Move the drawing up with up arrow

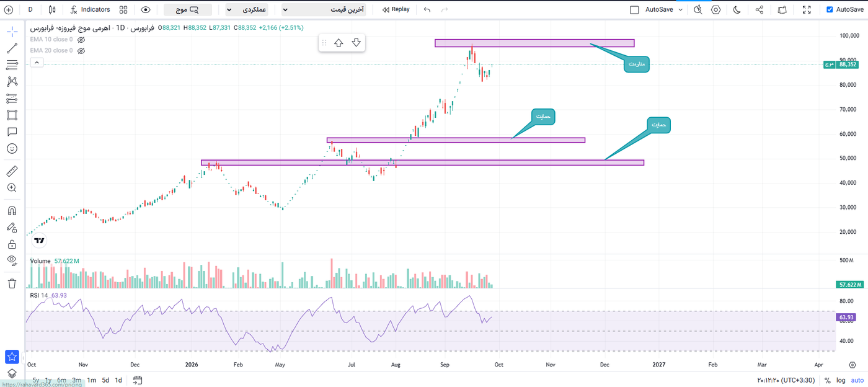tap(339, 43)
